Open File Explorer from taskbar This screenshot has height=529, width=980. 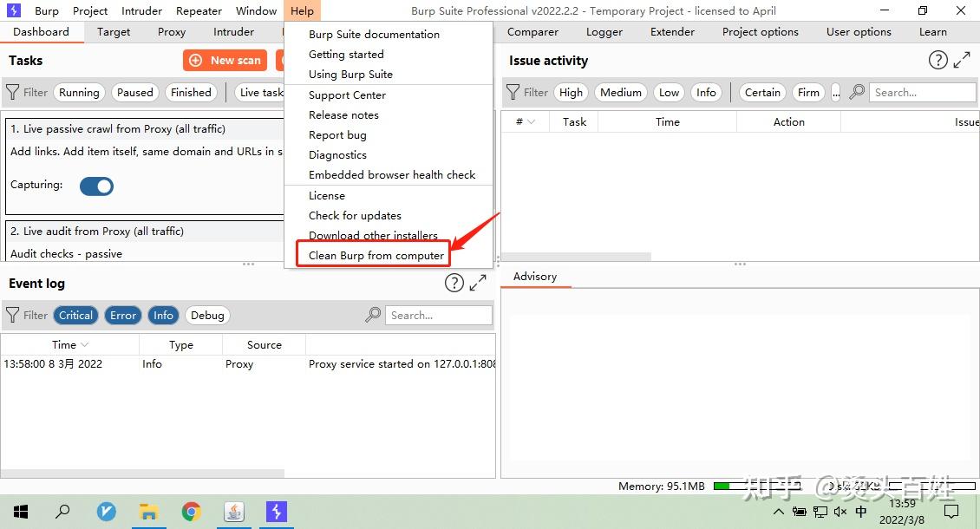149,513
